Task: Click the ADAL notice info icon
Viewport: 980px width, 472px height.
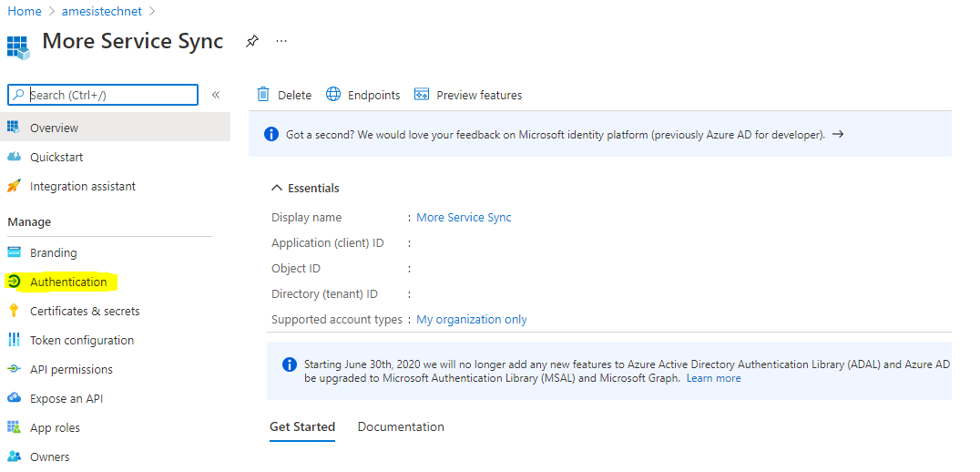Action: (x=290, y=364)
